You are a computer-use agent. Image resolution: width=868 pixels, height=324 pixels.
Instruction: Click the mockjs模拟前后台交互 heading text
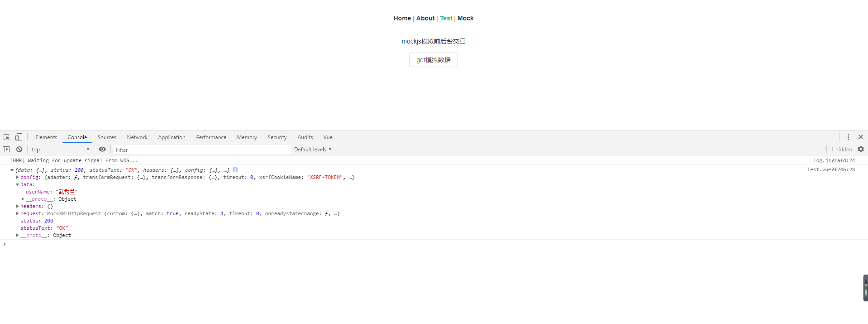pos(434,41)
